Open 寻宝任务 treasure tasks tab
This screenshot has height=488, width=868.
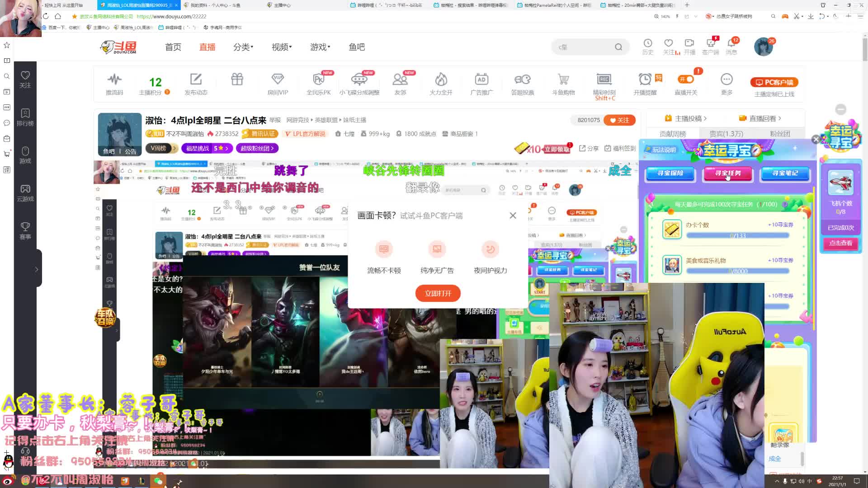point(728,173)
